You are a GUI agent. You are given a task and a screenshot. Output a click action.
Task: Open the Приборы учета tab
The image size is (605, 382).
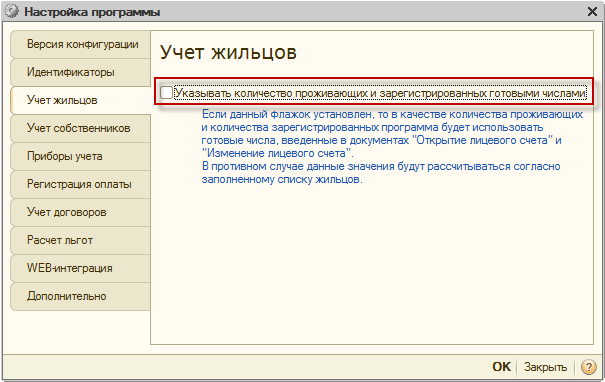[81, 156]
